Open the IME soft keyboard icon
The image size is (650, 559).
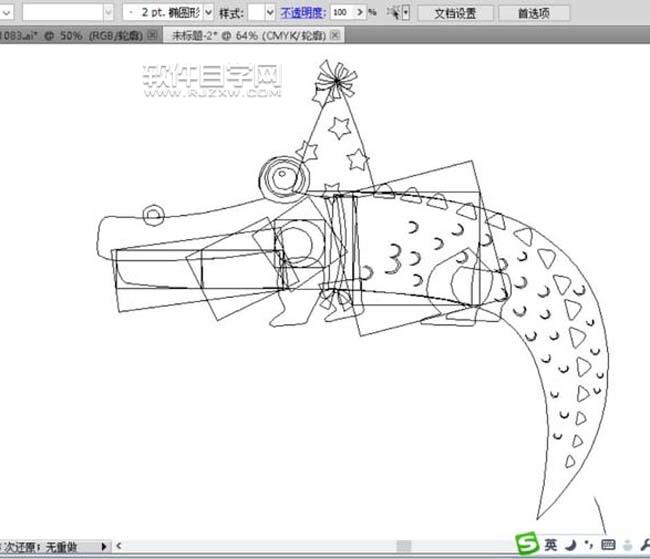pyautogui.click(x=607, y=545)
